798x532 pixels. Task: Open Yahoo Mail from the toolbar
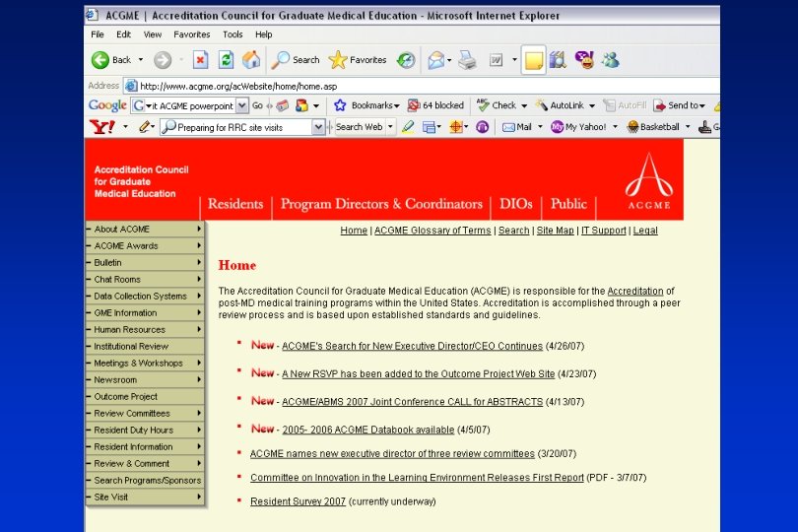(x=517, y=127)
